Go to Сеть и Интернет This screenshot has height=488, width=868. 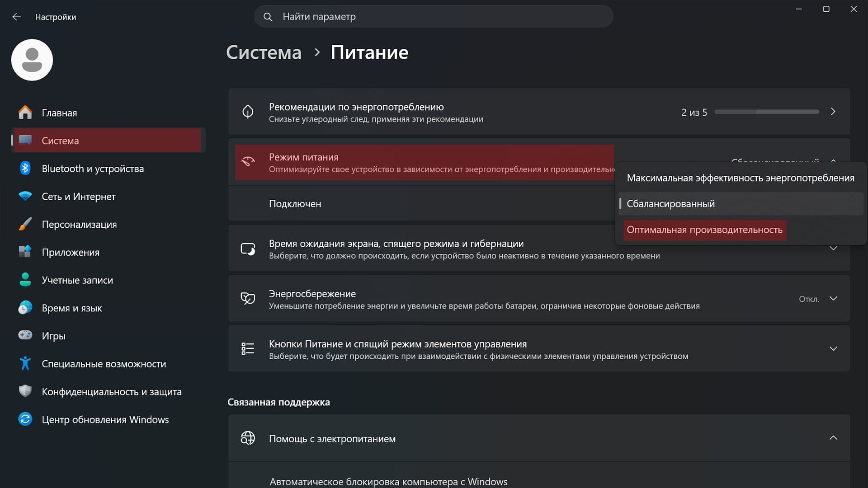108,197
